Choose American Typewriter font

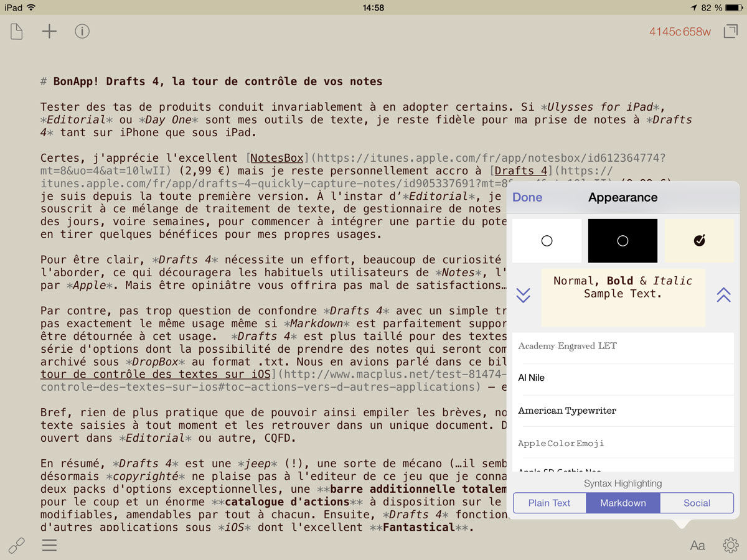click(x=623, y=411)
